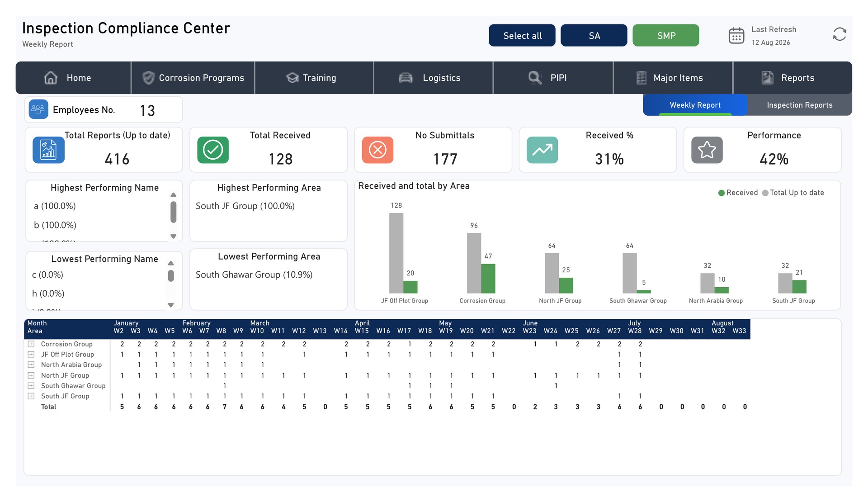
Task: Click the W33 column header in matrix
Action: [740, 331]
